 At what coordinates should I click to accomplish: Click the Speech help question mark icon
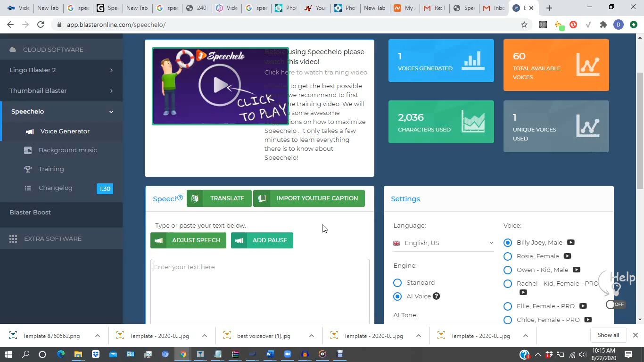click(x=180, y=197)
